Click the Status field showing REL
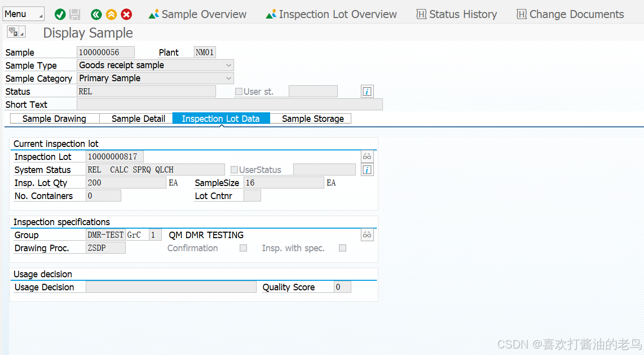 click(x=146, y=91)
